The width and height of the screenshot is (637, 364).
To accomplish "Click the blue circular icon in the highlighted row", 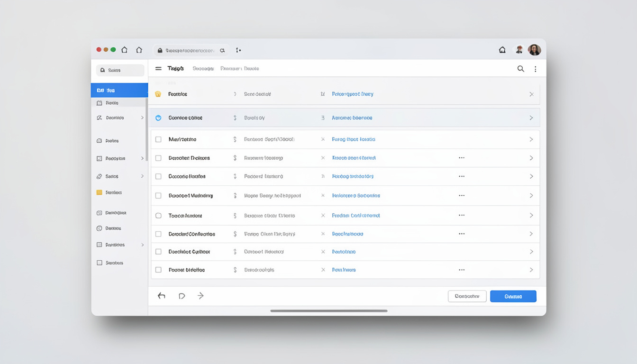I will 158,118.
